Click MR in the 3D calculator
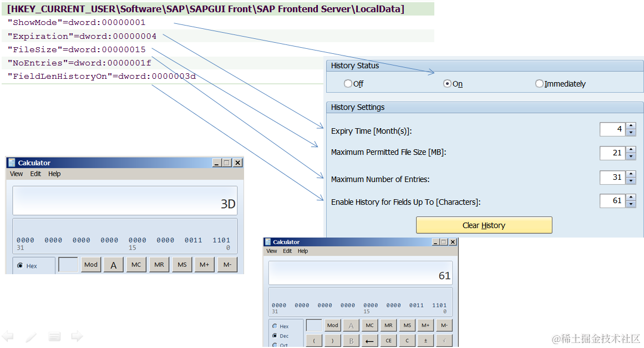This screenshot has width=644, height=348. [x=159, y=265]
